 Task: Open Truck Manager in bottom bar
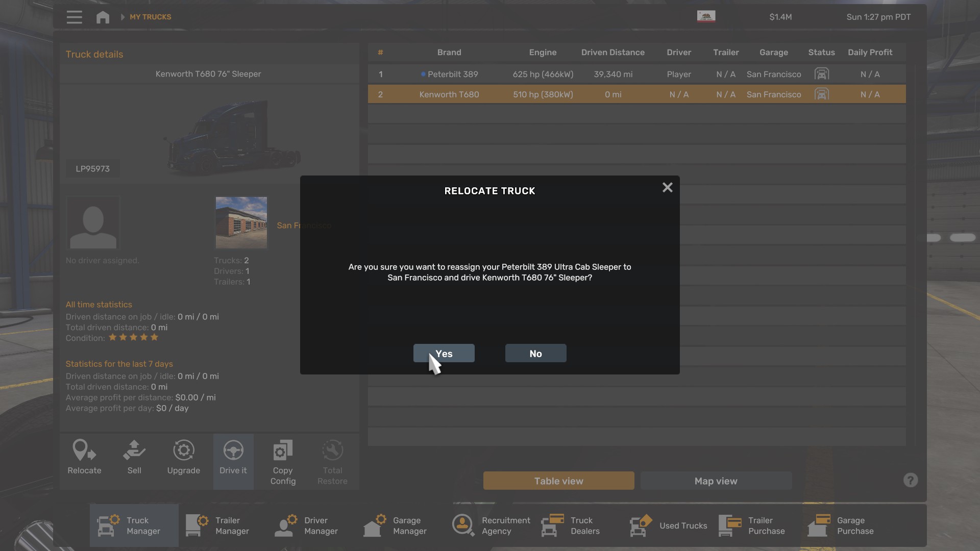134,525
